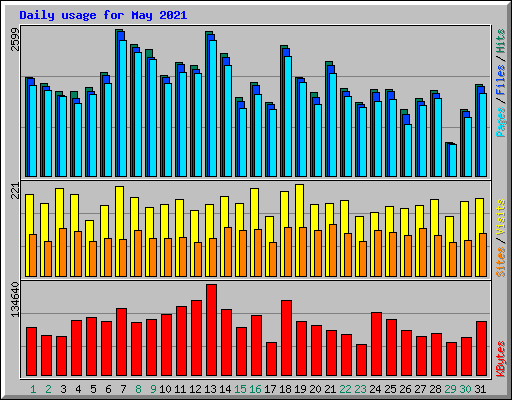Click day label 23 on the x-axis
512x400 pixels.
click(360, 389)
